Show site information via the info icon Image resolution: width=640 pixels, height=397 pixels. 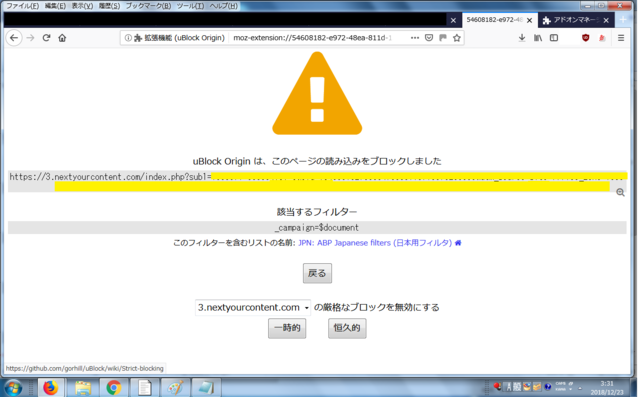[x=128, y=38]
